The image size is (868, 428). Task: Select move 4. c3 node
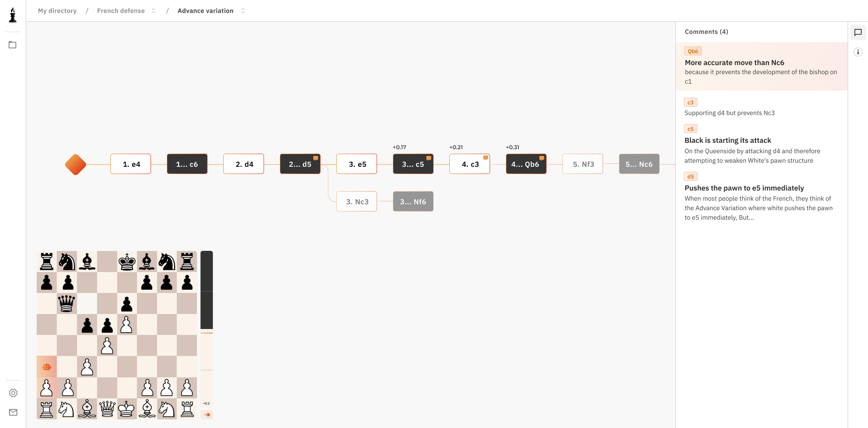click(x=470, y=164)
